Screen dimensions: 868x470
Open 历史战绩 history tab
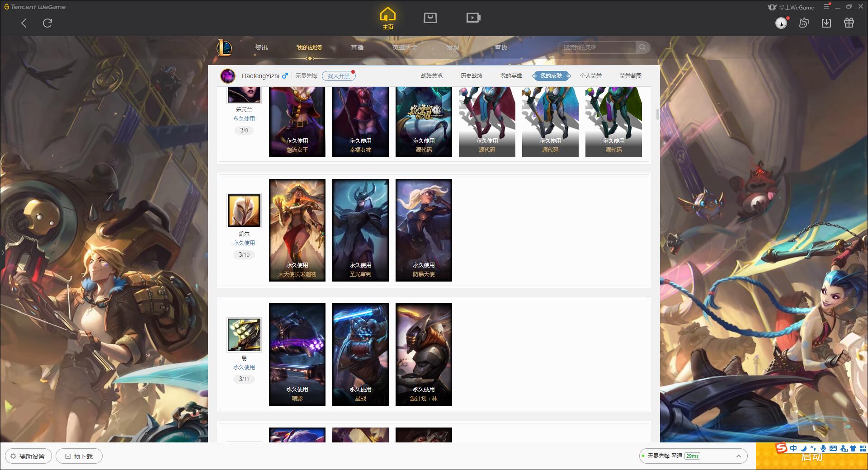click(x=472, y=76)
